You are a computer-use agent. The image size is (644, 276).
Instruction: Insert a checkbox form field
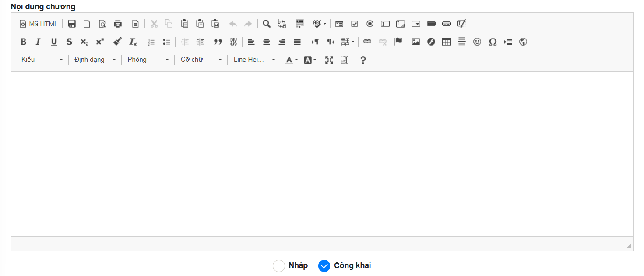click(355, 24)
